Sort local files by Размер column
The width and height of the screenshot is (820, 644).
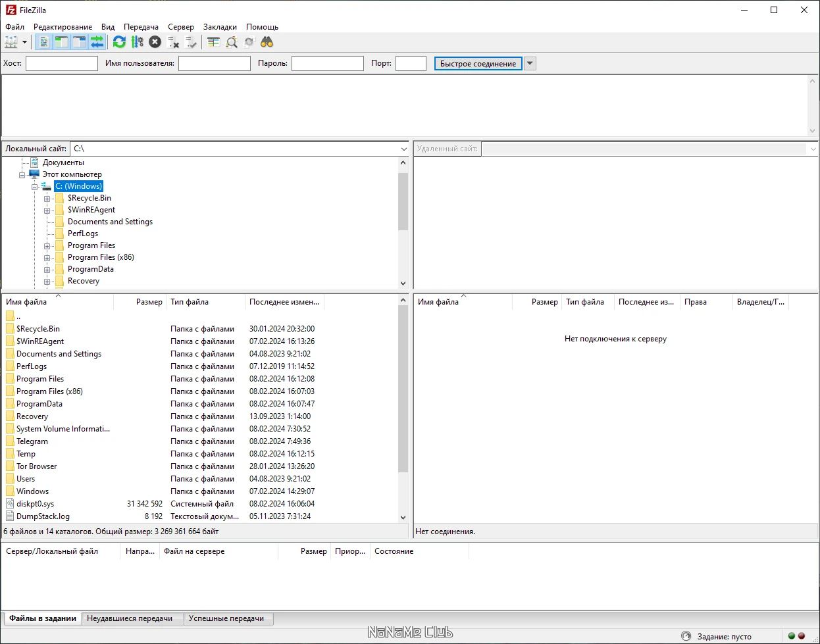tap(149, 302)
